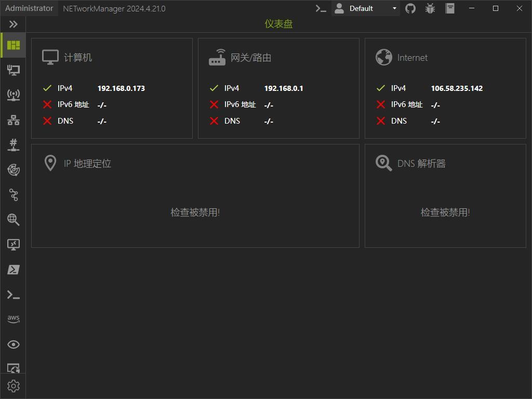532x399 pixels.
Task: Select the Port Scanner tool
Action: tap(13, 144)
